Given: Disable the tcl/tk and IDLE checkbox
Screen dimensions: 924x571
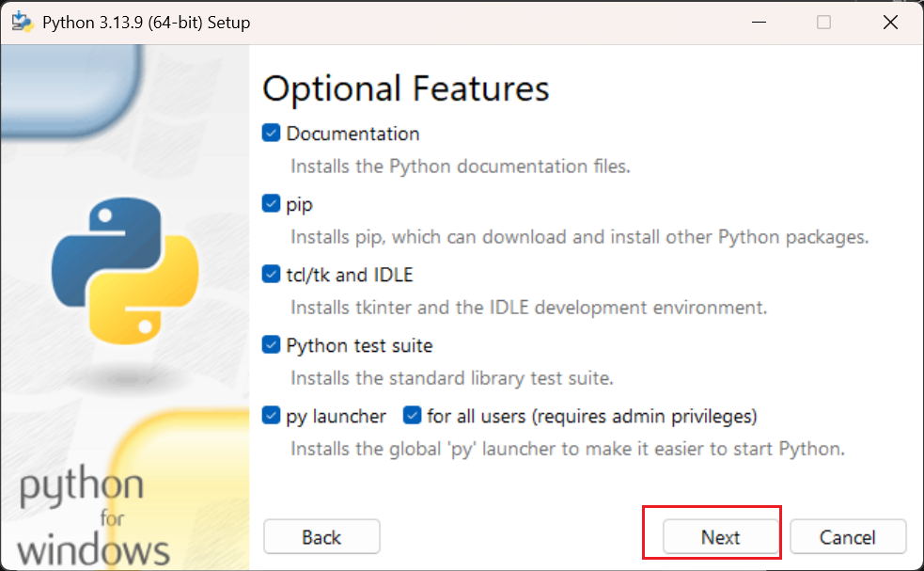Looking at the screenshot, I should pos(271,275).
